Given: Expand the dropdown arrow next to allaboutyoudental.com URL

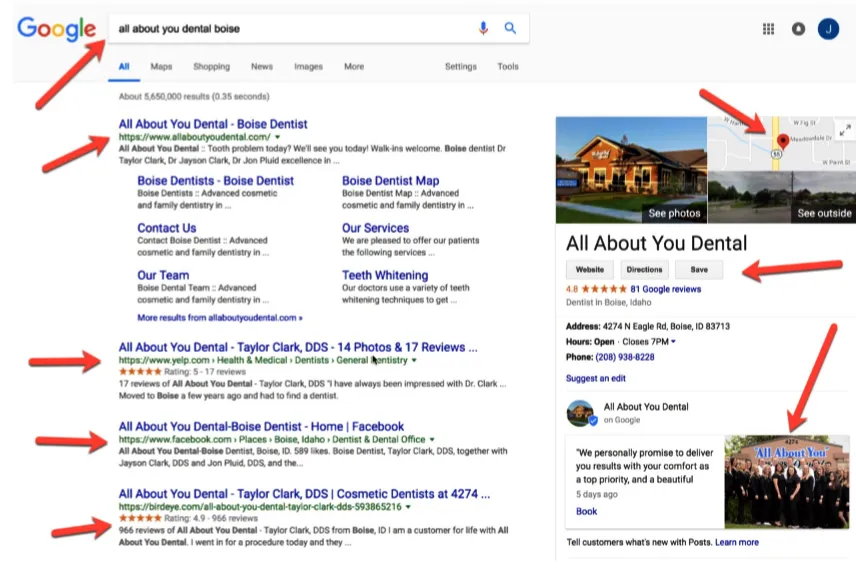Looking at the screenshot, I should point(277,137).
